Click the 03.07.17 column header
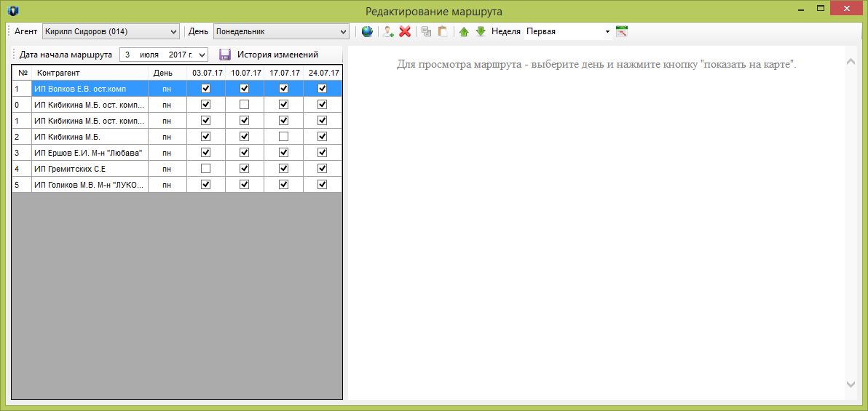The height and width of the screenshot is (411, 868). point(206,73)
